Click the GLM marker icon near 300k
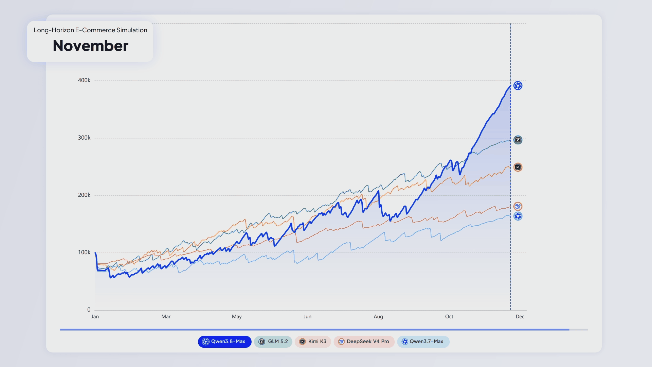The width and height of the screenshot is (652, 367). pyautogui.click(x=518, y=140)
